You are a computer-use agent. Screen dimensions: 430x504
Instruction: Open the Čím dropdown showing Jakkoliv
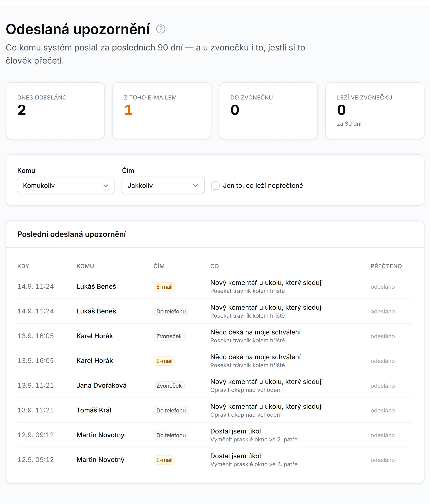pos(163,185)
